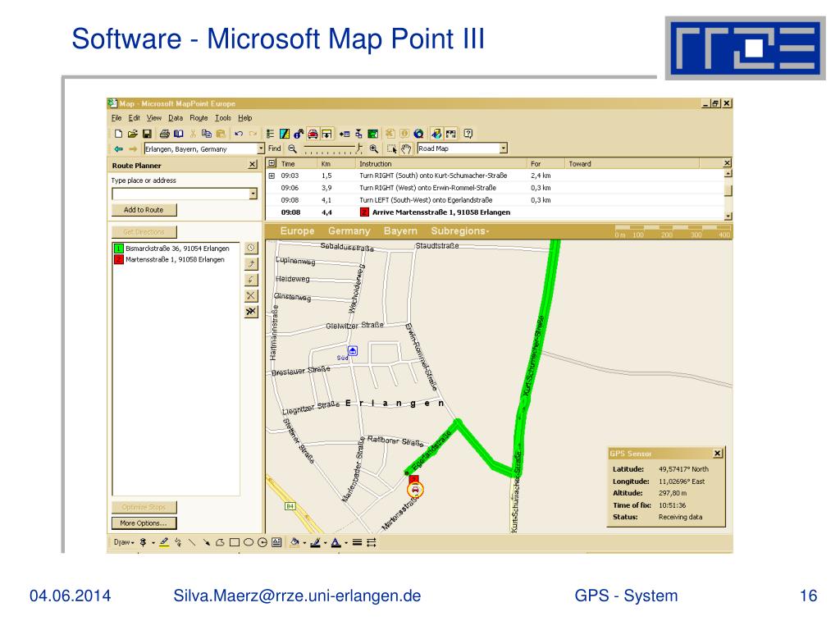
Task: Select Bismarckstraße 36 stop in route list
Action: pos(171,249)
